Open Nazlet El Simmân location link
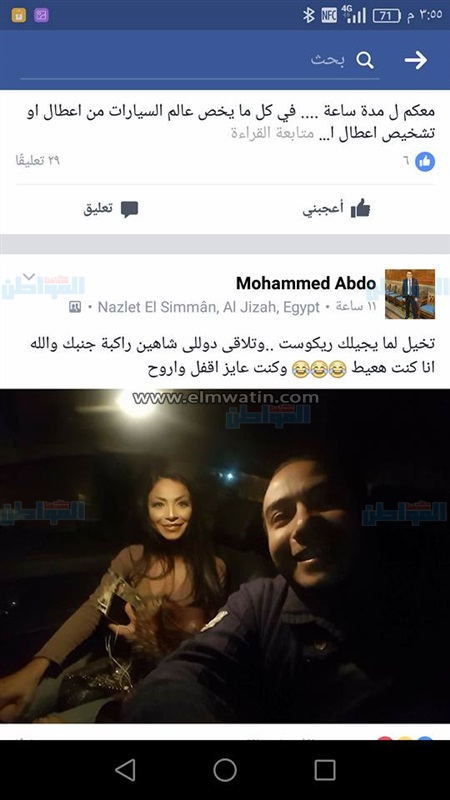Image resolution: width=450 pixels, height=800 pixels. (209, 307)
